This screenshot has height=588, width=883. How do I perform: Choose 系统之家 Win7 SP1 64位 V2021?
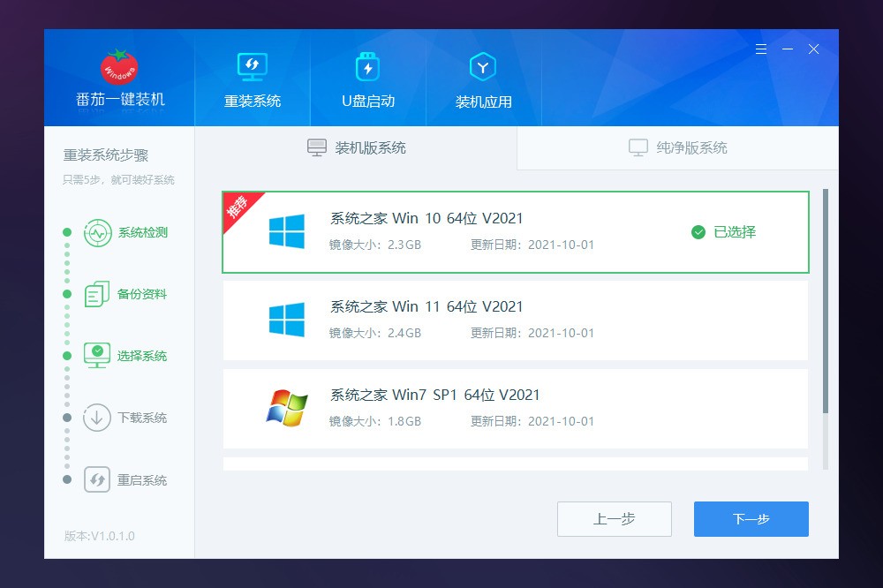(516, 408)
